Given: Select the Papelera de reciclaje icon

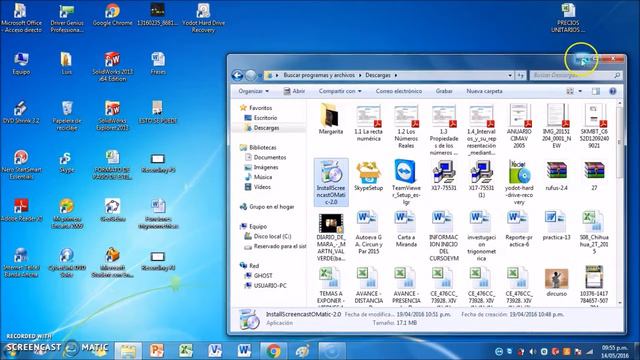Looking at the screenshot, I should click(67, 116).
